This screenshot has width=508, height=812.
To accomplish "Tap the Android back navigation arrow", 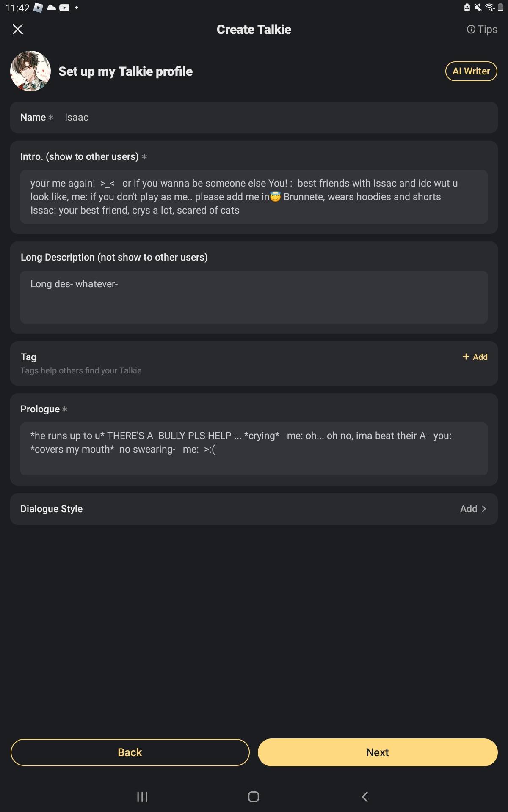I will tap(365, 797).
